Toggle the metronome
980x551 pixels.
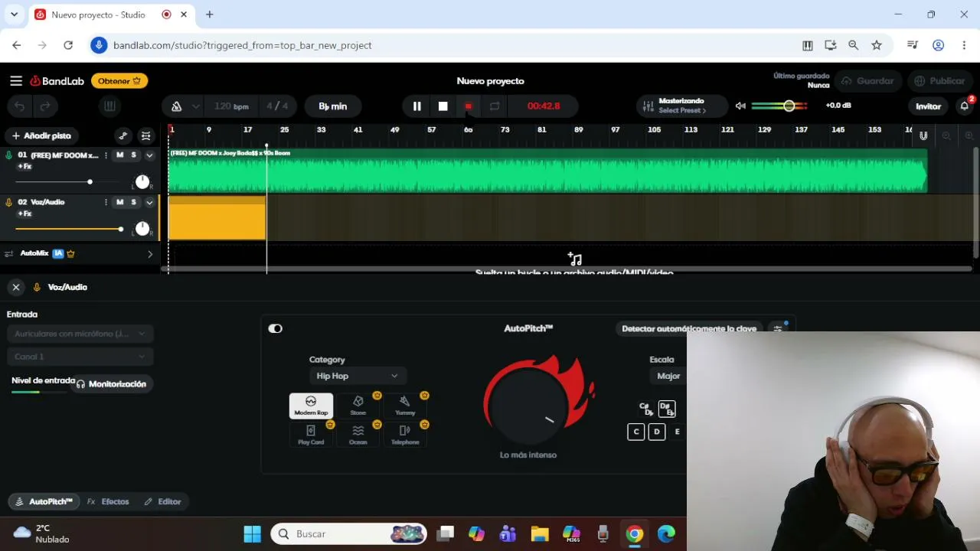coord(176,106)
